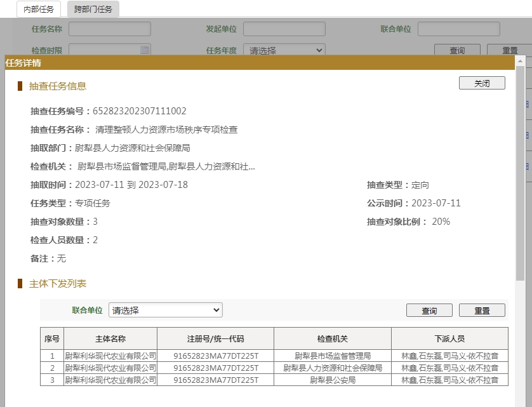Click task number 652823202307111002
The width and height of the screenshot is (532, 407).
(140, 111)
